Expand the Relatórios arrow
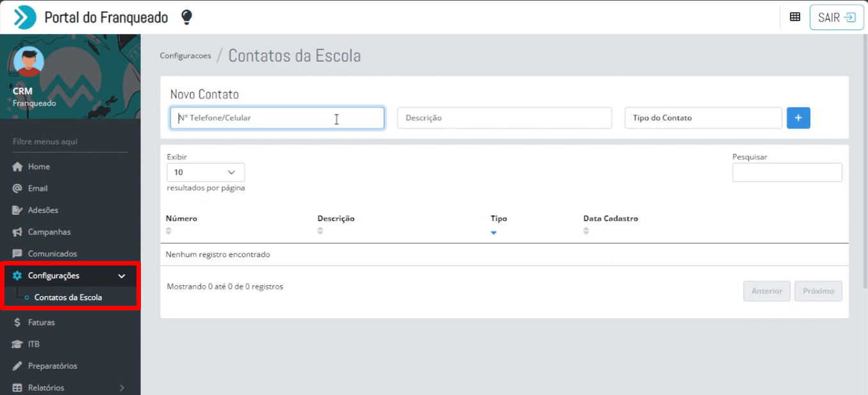Image resolution: width=868 pixels, height=395 pixels. 122,388
